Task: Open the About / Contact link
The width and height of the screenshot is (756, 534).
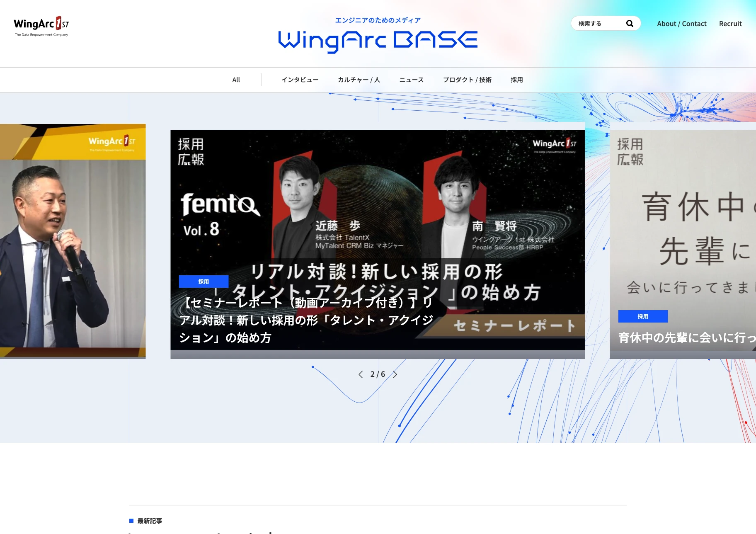Action: coord(681,24)
